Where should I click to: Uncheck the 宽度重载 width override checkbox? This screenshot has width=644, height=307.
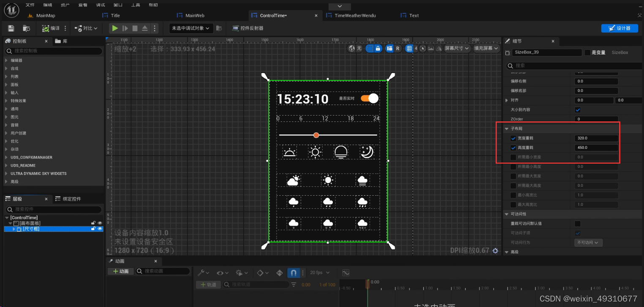coord(513,138)
